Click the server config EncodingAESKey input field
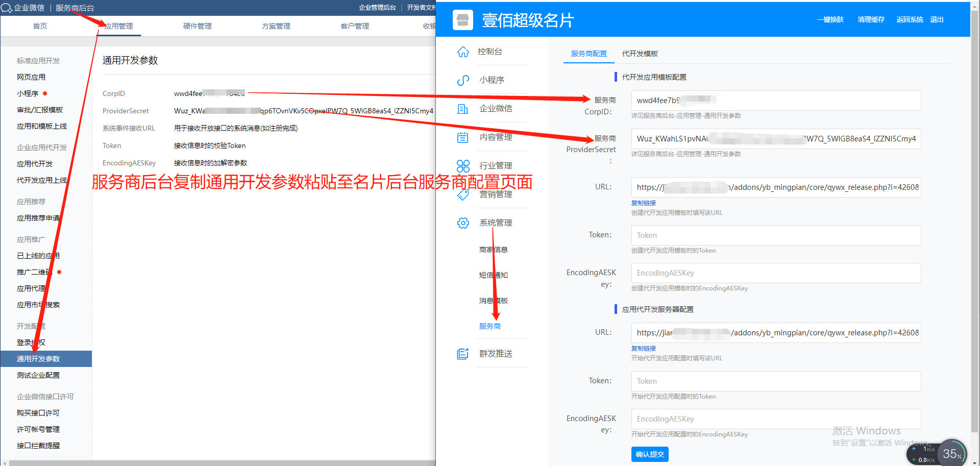 pos(776,419)
